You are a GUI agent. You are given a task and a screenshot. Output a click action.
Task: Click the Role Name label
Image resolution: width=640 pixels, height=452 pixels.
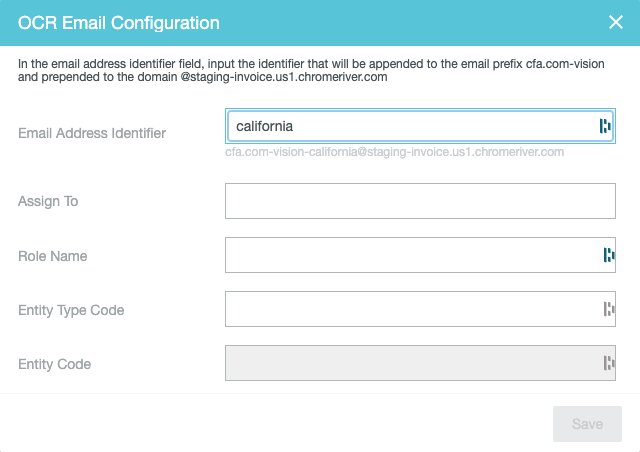point(53,256)
